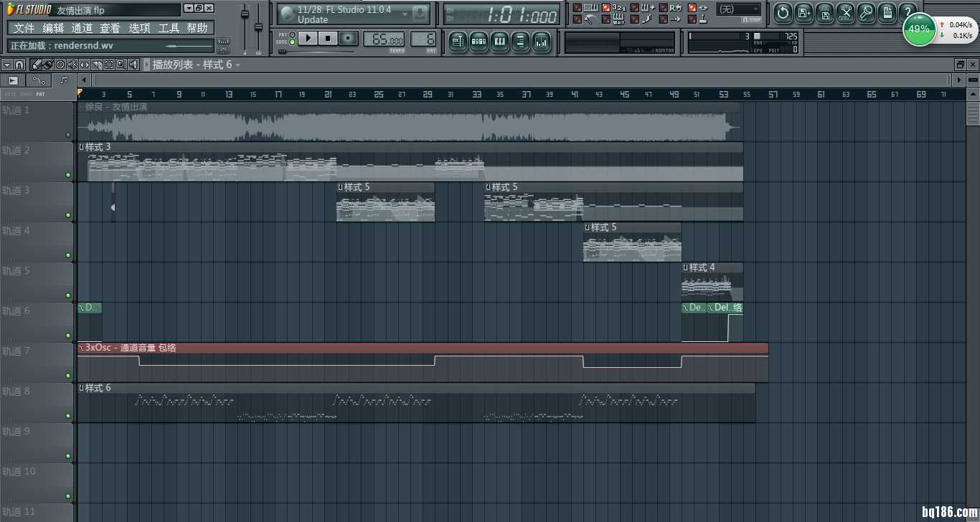This screenshot has height=522, width=980.
Task: Open the 工具 menu
Action: pos(169,28)
